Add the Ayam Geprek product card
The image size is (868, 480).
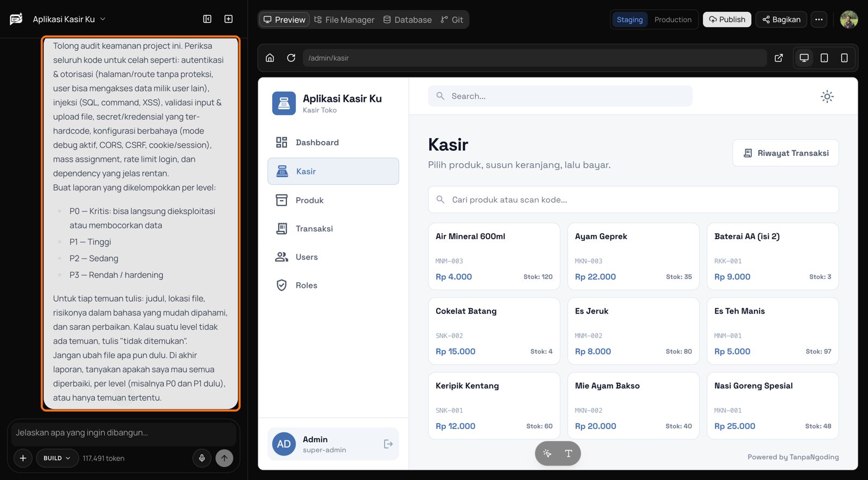click(x=633, y=257)
